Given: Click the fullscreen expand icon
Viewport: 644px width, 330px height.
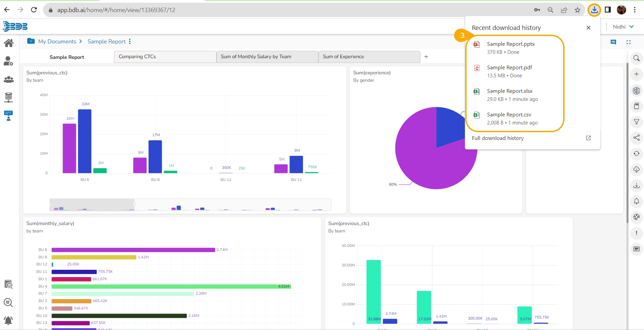Looking at the screenshot, I should pyautogui.click(x=628, y=42).
